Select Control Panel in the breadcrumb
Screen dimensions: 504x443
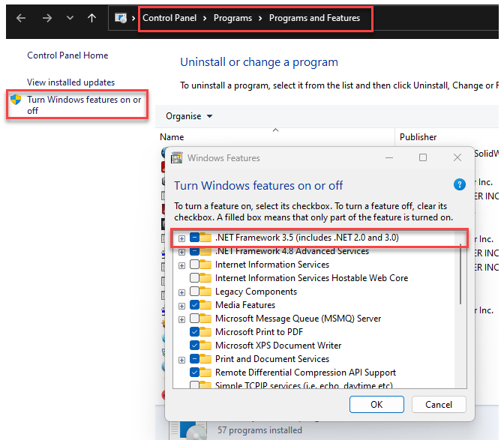click(x=169, y=18)
